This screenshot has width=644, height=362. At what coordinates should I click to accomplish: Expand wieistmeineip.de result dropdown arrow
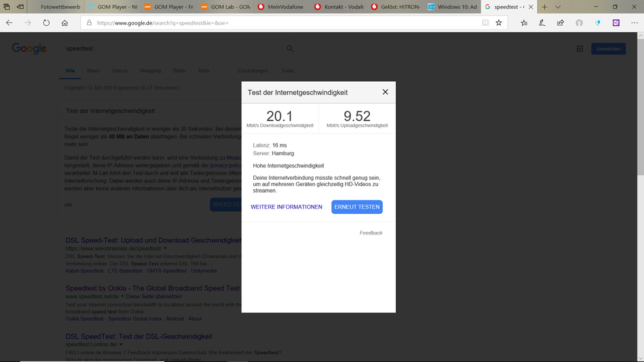pos(165,248)
